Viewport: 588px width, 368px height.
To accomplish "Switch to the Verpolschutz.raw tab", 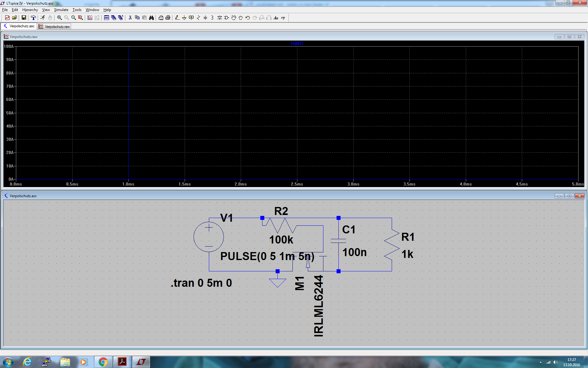I will [x=54, y=27].
